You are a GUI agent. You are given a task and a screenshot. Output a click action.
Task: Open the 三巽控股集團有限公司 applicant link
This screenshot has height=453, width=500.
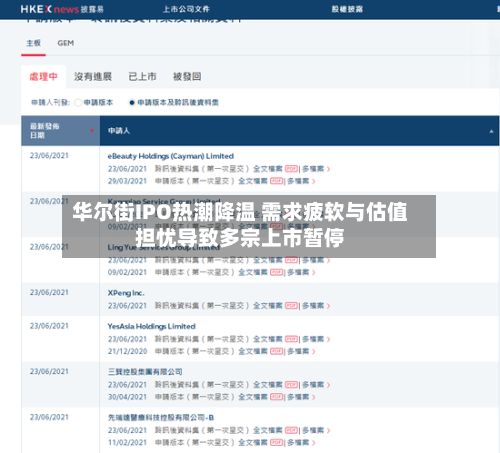[x=145, y=372]
